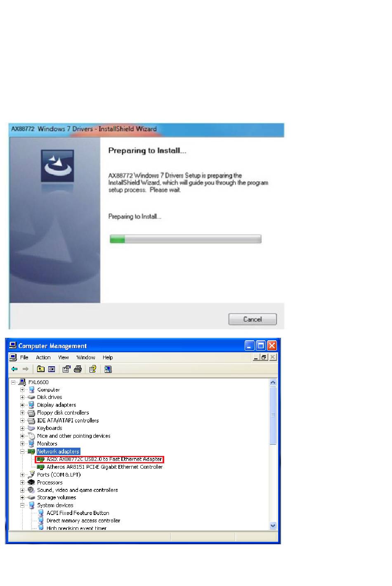Click the vertical scrollbar thumb
The image size is (392, 586).
pyautogui.click(x=273, y=415)
